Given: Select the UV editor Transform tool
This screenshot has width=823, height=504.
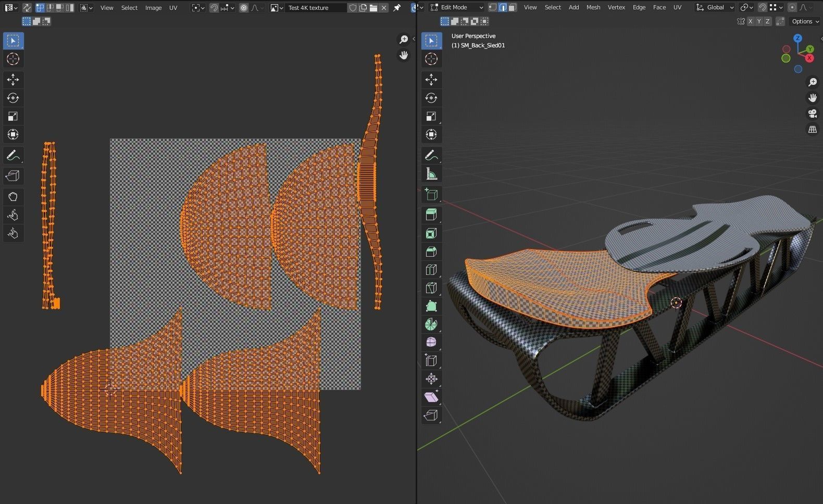Looking at the screenshot, I should pos(13,134).
